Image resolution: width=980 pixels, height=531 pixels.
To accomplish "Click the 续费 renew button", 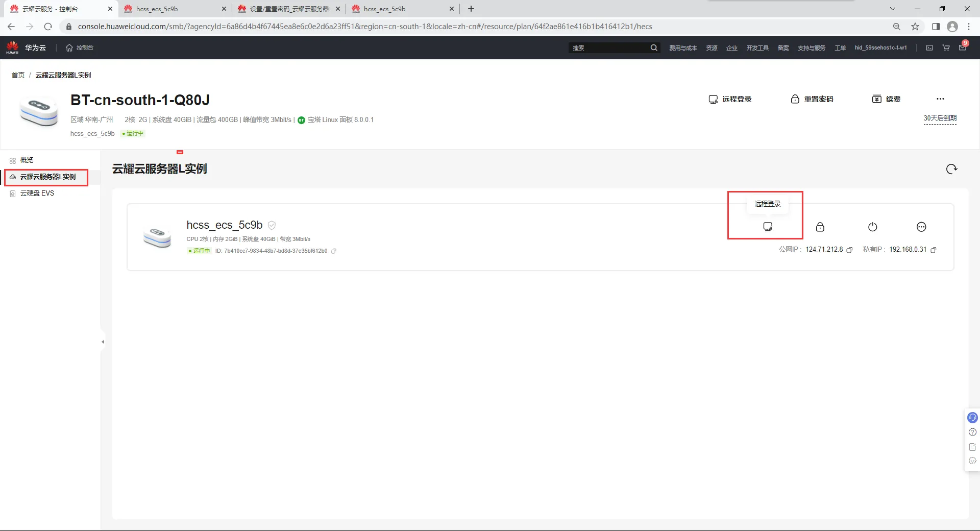I will pyautogui.click(x=887, y=99).
